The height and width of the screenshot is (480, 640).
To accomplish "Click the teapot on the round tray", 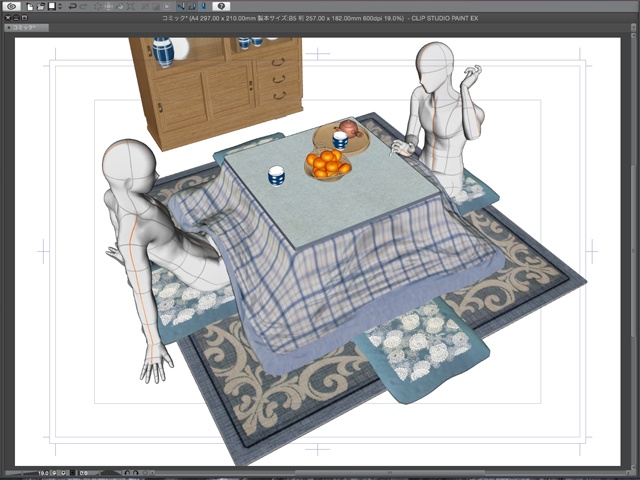I will 348,129.
